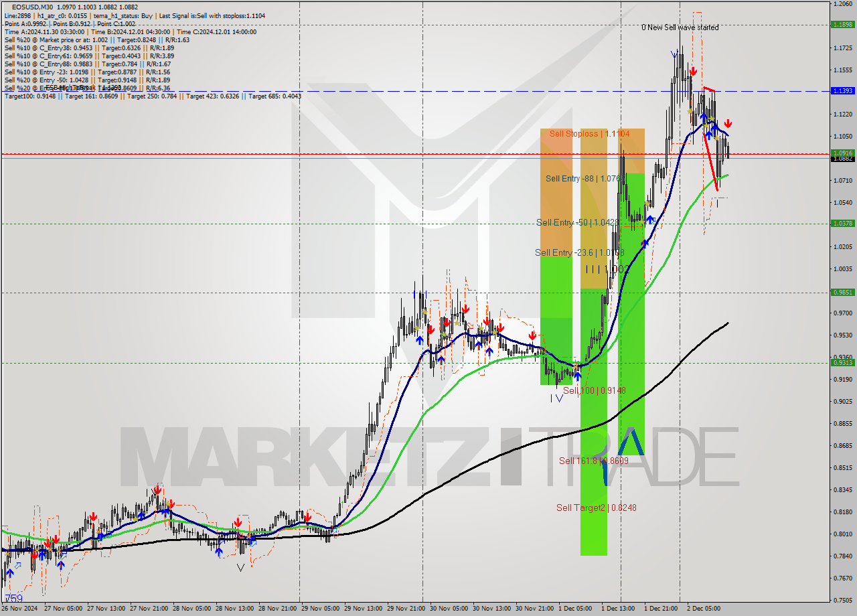Click the 0.8010 price scale value
The width and height of the screenshot is (857, 616).
842,534
